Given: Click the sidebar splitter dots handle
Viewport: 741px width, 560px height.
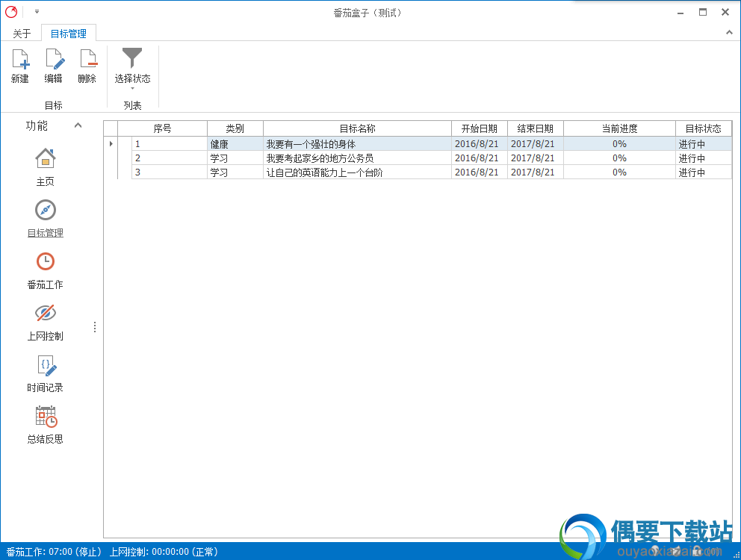Looking at the screenshot, I should click(x=95, y=327).
